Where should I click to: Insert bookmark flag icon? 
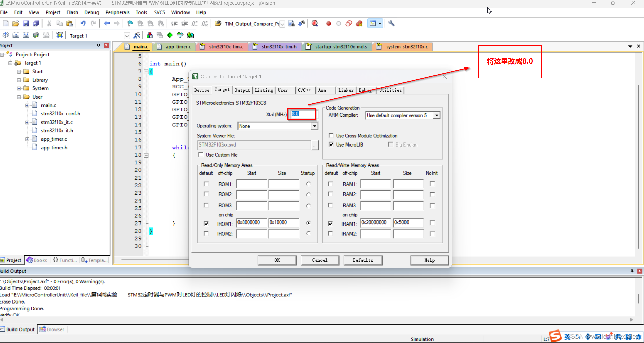pos(130,23)
